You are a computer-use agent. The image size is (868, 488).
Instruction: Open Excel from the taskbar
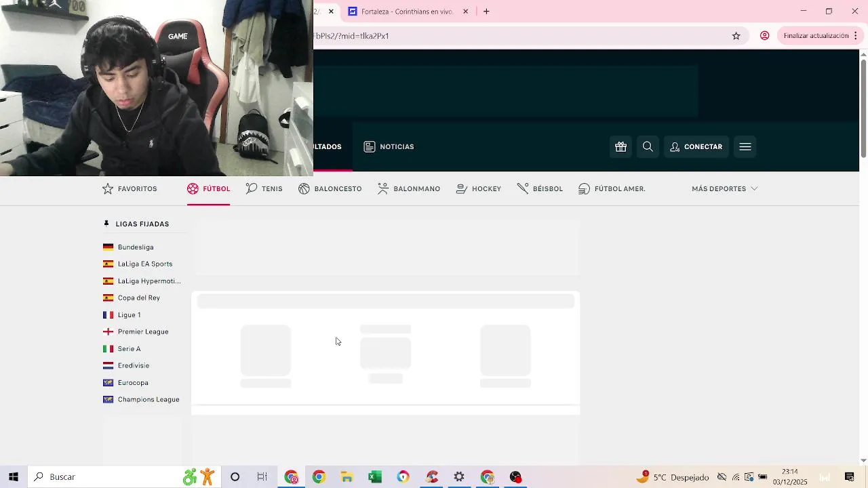[375, 477]
